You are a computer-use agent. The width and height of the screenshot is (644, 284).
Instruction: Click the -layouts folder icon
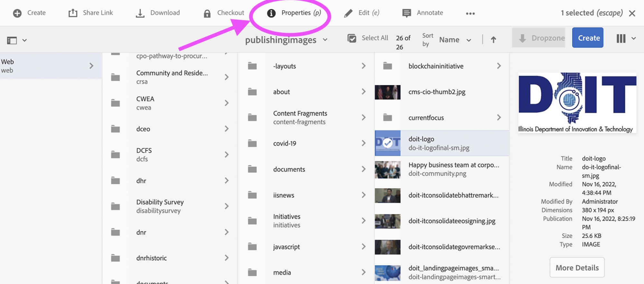(x=252, y=66)
